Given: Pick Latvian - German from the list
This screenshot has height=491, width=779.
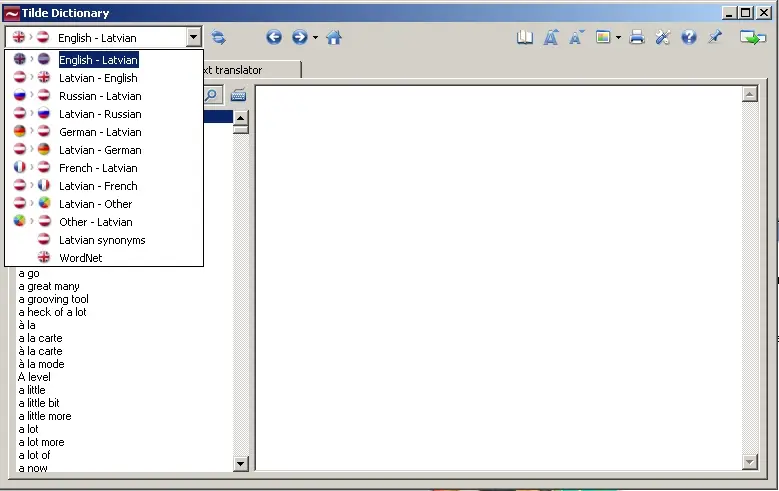Looking at the screenshot, I should tap(104, 150).
